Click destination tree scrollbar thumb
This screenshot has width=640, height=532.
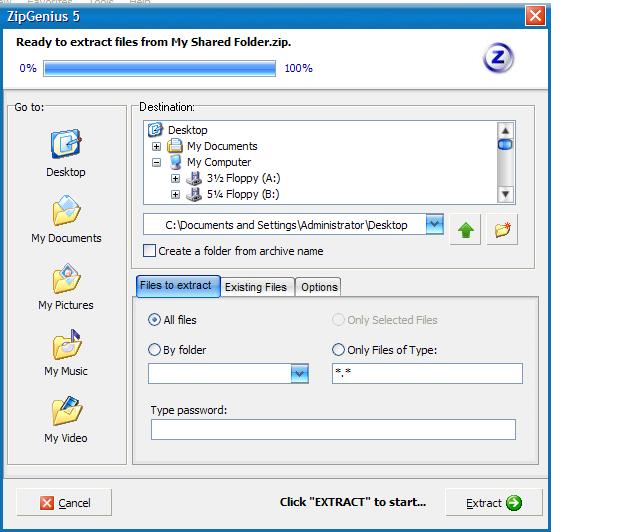point(505,145)
